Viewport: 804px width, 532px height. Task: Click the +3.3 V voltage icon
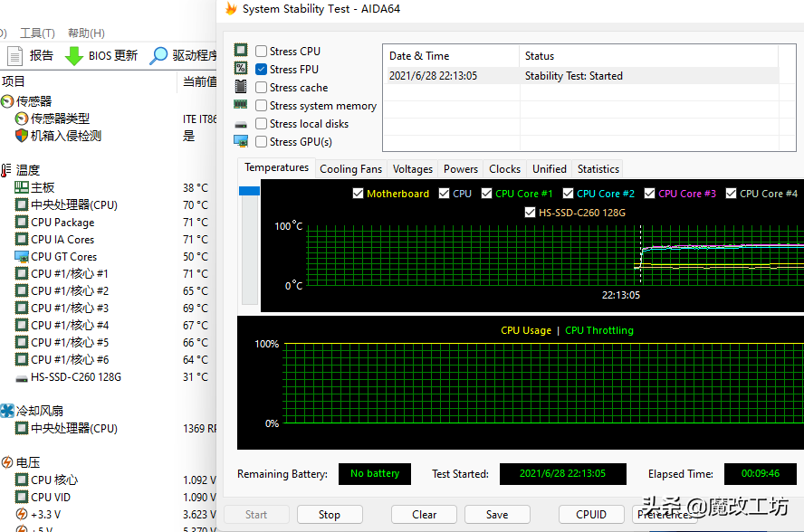click(x=22, y=514)
